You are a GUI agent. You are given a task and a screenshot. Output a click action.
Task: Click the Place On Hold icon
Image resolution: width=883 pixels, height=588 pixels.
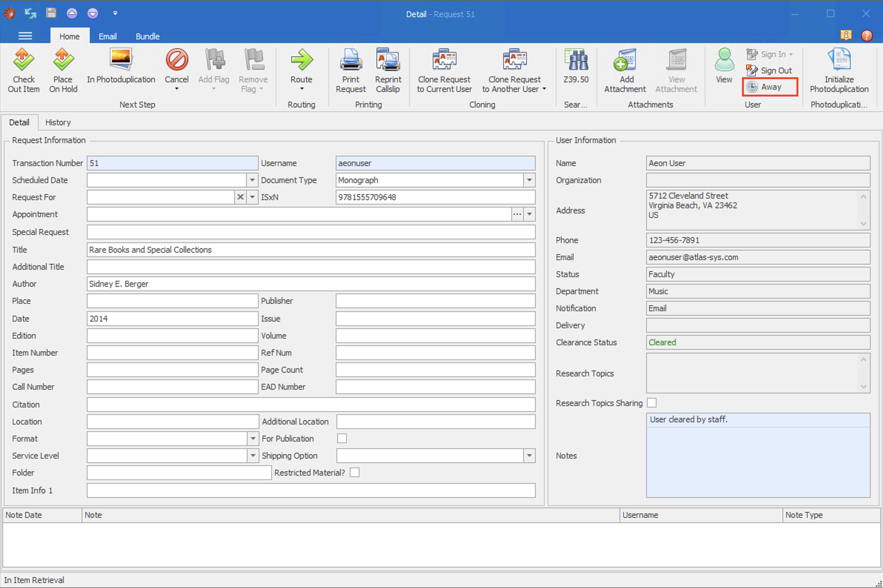pyautogui.click(x=63, y=60)
